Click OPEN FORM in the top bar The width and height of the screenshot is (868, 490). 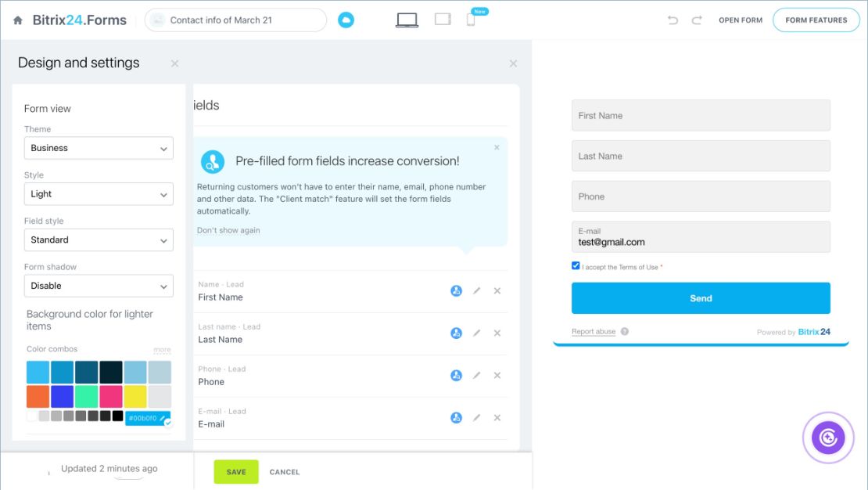coord(740,20)
